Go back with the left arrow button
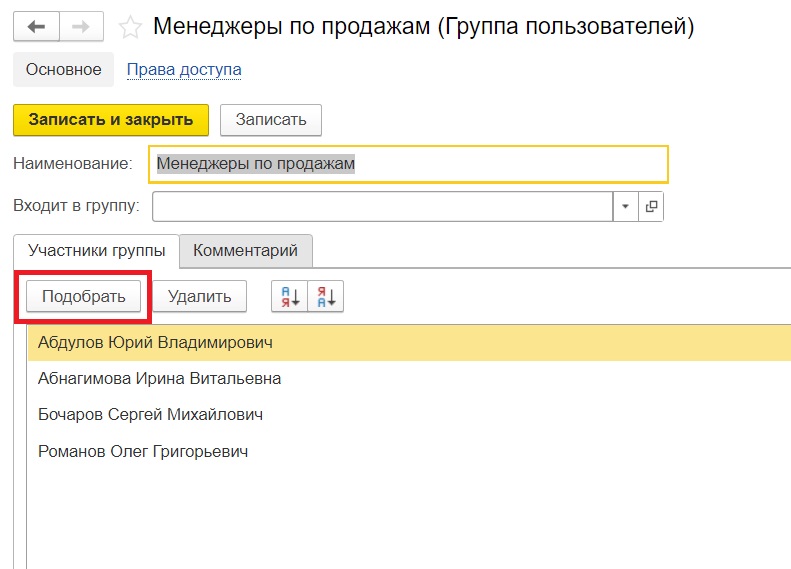Image resolution: width=791 pixels, height=569 pixels. click(36, 26)
